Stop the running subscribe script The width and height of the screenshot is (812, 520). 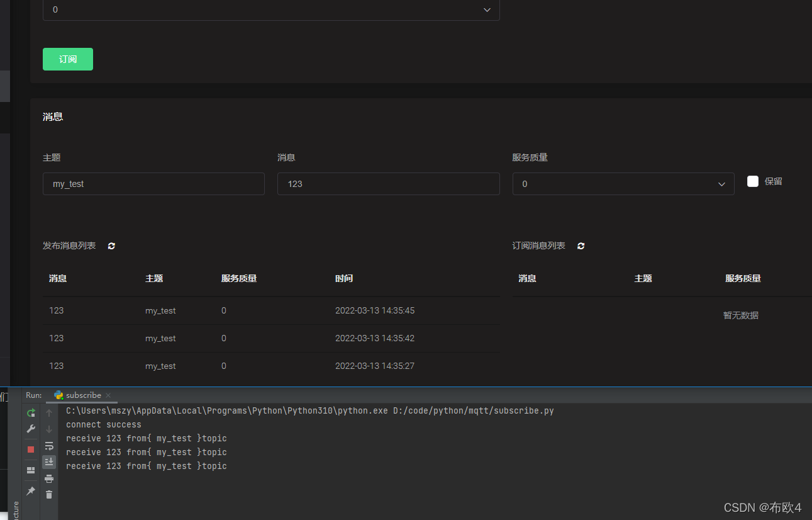31,449
